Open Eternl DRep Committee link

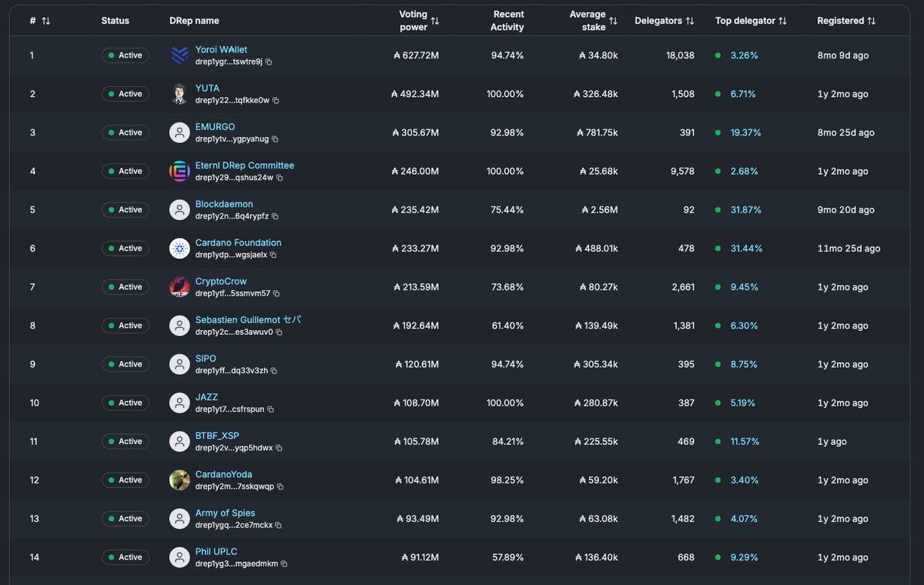[245, 165]
